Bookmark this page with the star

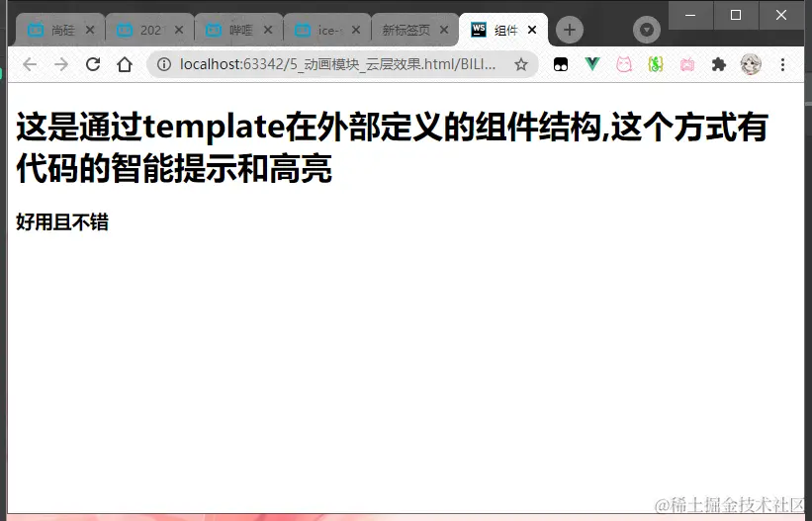521,64
